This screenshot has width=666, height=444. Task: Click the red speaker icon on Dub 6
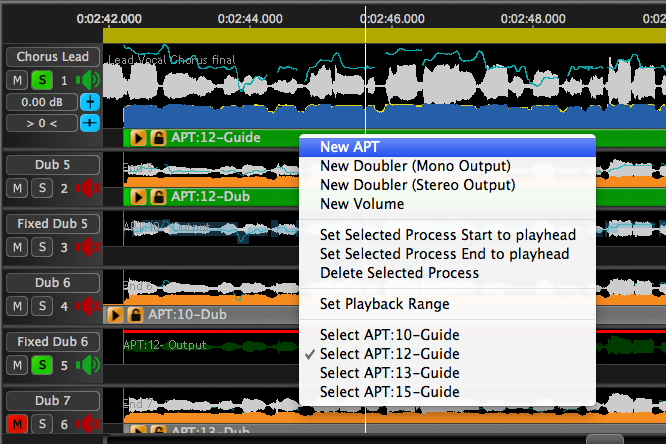(x=89, y=305)
